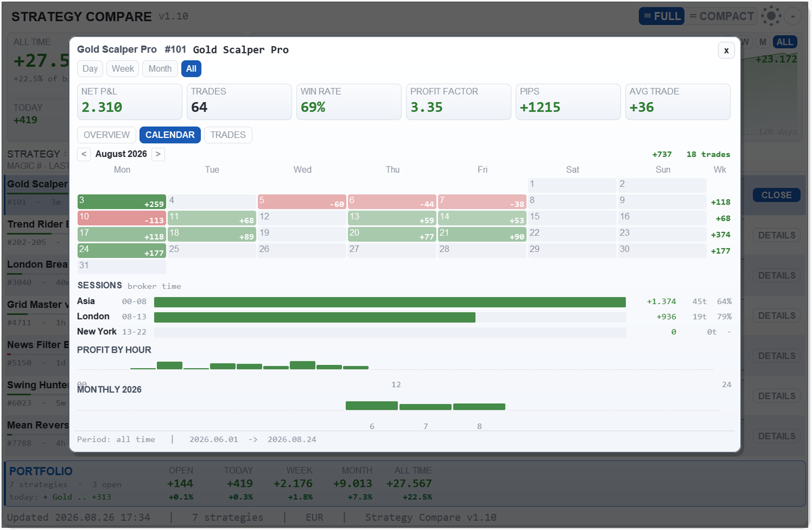Click the month 8 bar in Monthly 2026
The width and height of the screenshot is (812, 530).
click(479, 407)
